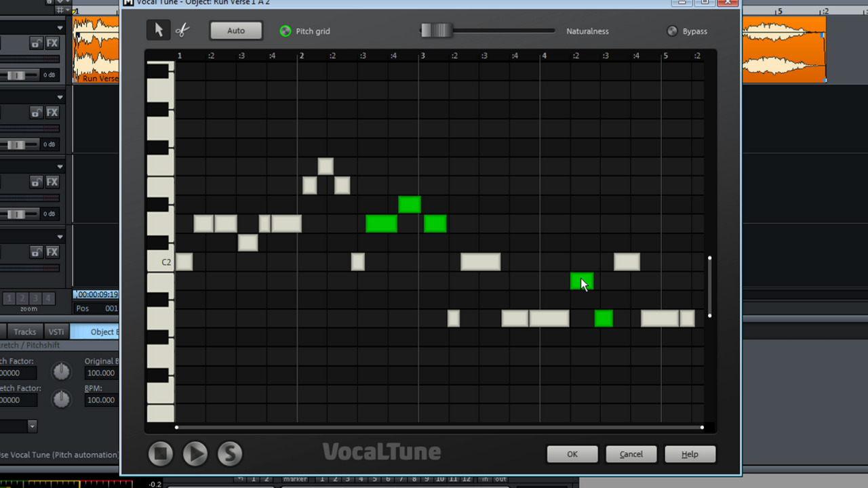Open the dropdown below the stretch factor fields
The height and width of the screenshot is (488, 868).
(32, 426)
